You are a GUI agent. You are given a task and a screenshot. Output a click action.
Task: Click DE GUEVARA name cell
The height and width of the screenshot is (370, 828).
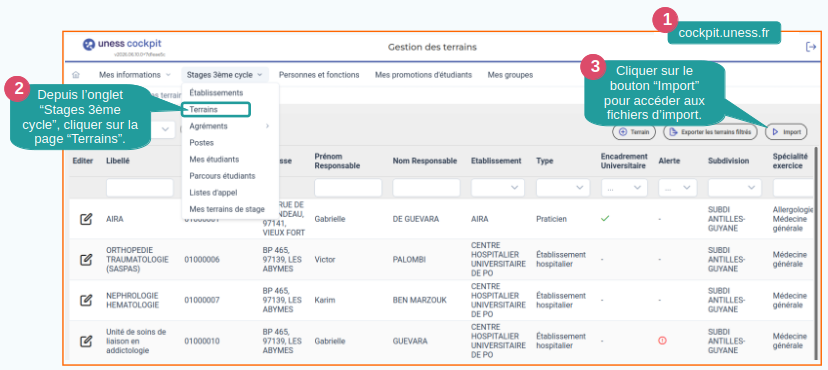(416, 219)
